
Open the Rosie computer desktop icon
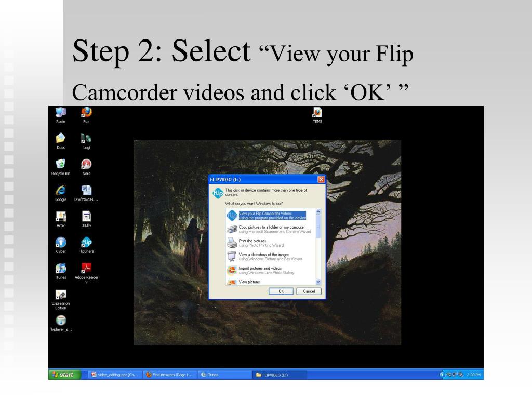(61, 115)
